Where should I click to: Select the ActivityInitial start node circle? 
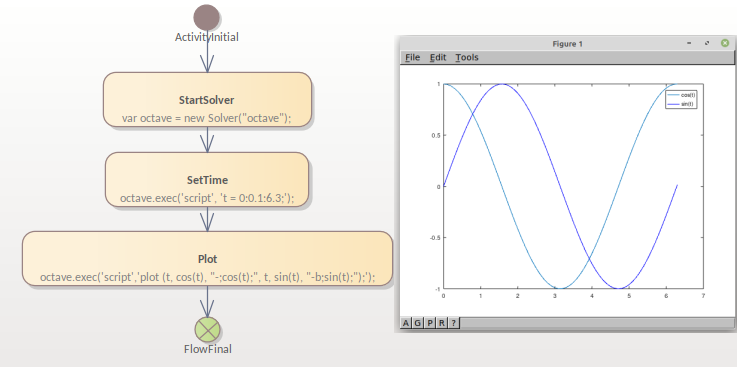click(206, 17)
